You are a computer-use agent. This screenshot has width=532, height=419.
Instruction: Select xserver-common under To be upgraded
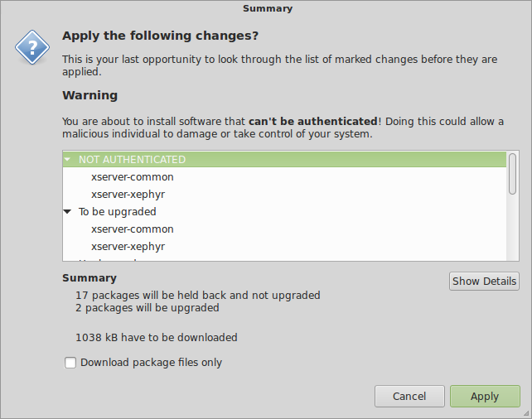133,229
